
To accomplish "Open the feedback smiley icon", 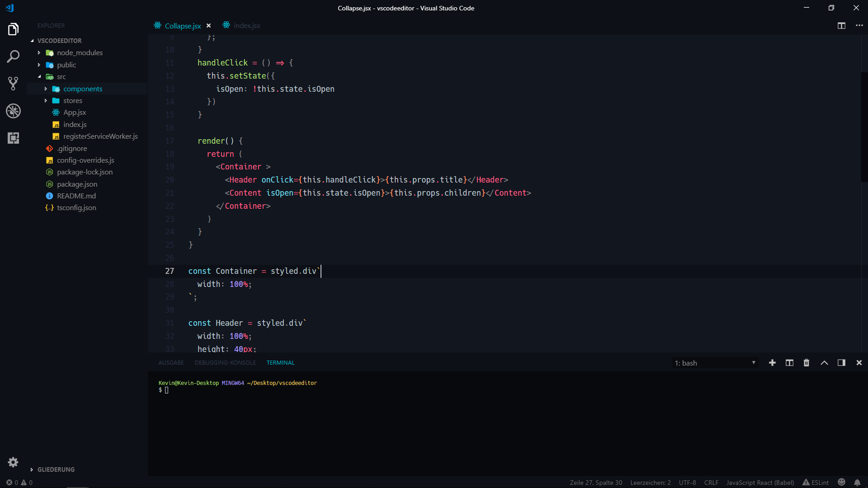I will coord(841,482).
